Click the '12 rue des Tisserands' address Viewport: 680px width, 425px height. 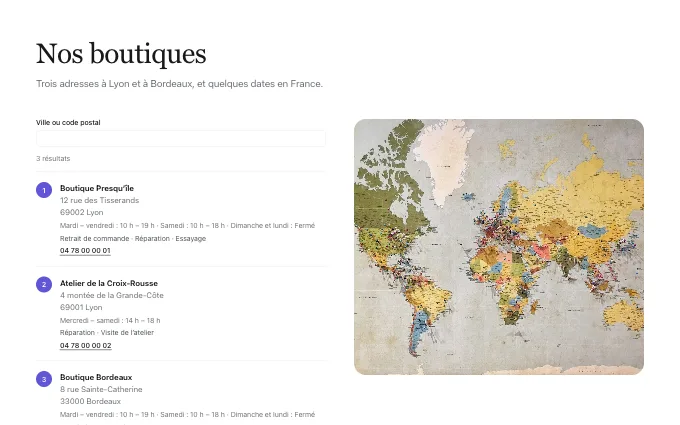pyautogui.click(x=99, y=200)
